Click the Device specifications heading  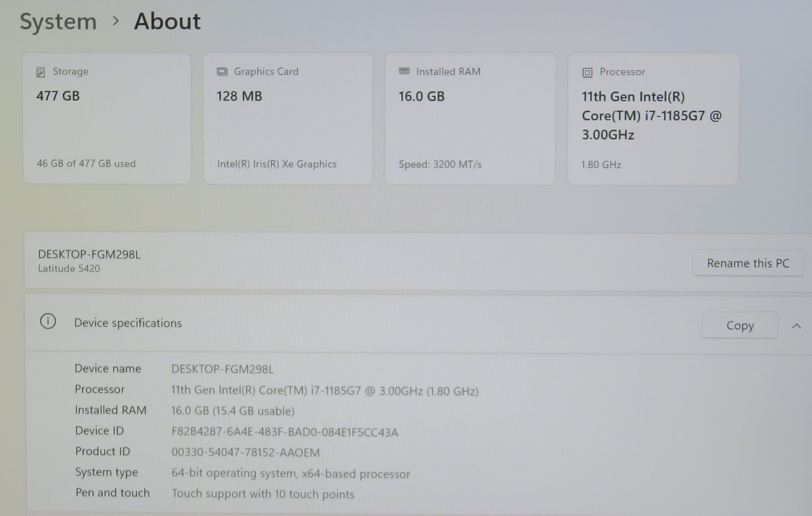pyautogui.click(x=128, y=323)
